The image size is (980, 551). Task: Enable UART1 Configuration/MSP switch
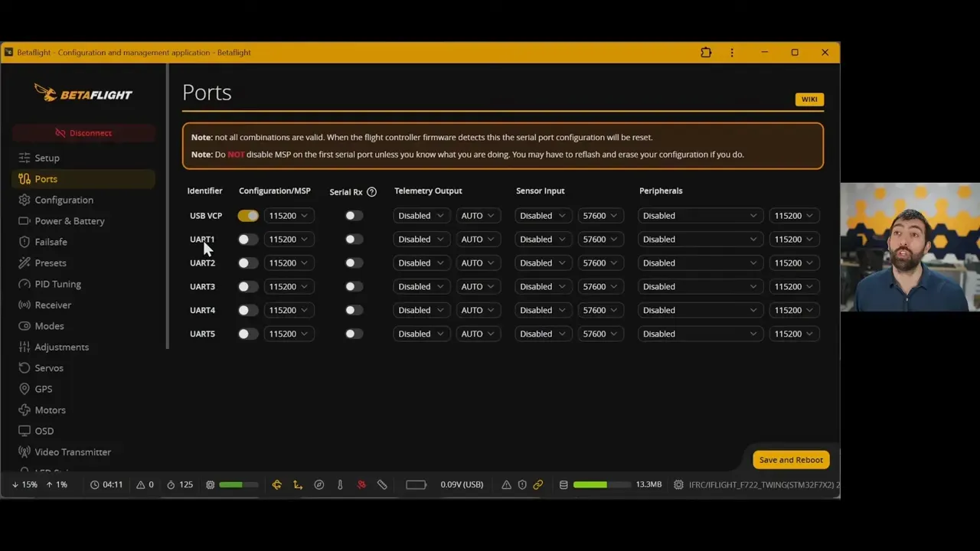[248, 240]
